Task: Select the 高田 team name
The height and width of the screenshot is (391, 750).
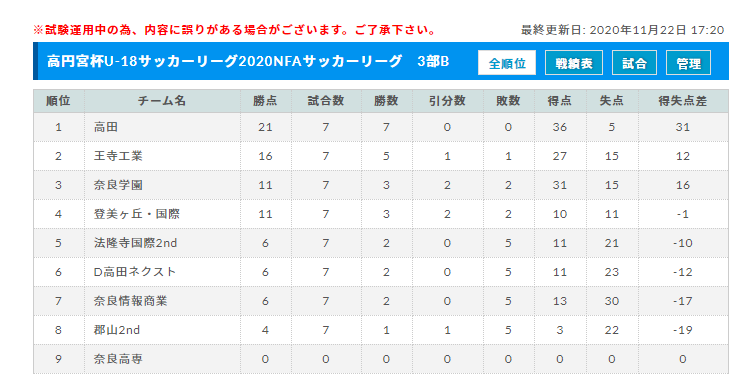Action: pos(106,127)
